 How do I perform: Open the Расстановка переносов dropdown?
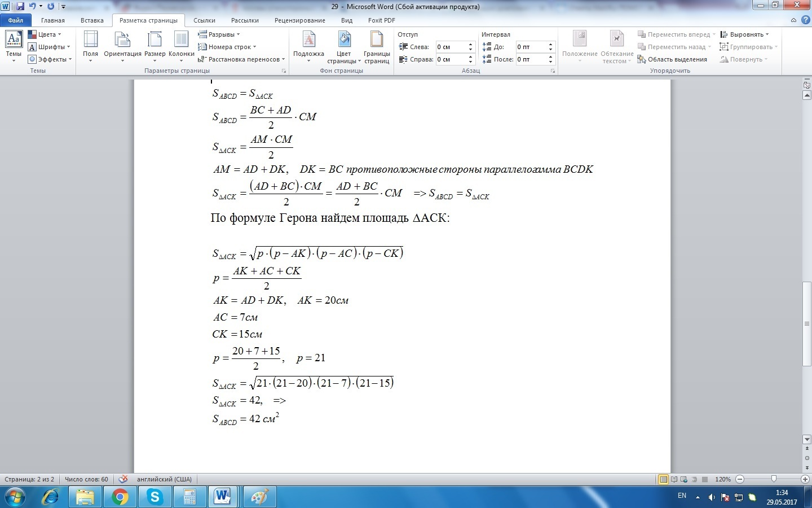[x=241, y=59]
